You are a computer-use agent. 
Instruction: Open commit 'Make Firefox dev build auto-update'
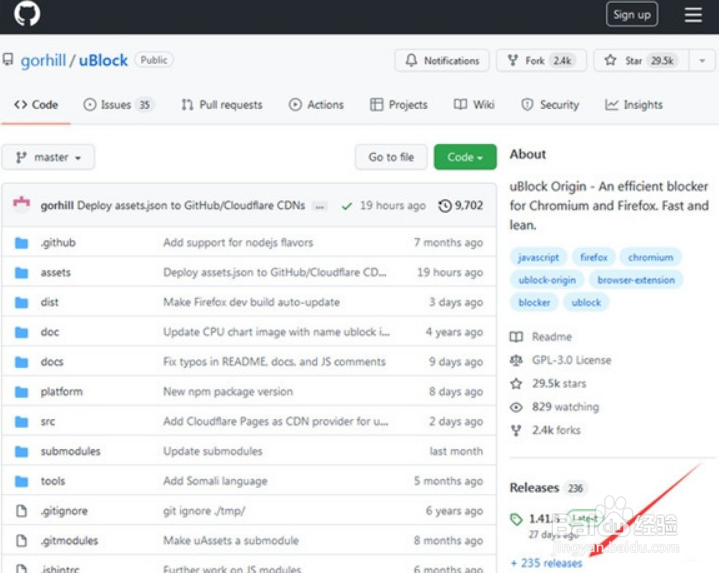click(251, 302)
